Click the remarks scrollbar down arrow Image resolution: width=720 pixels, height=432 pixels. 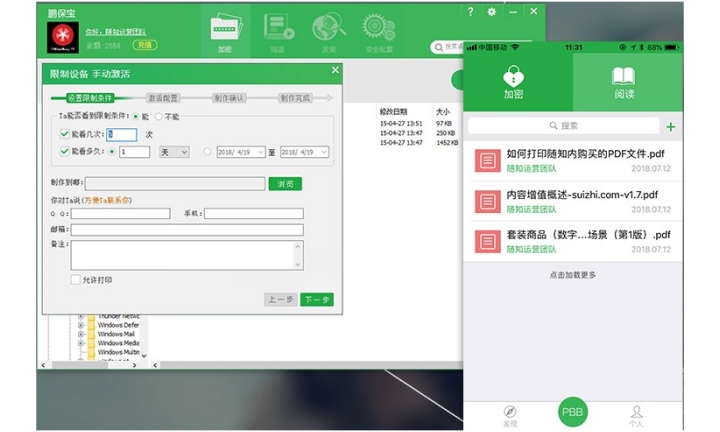(298, 264)
